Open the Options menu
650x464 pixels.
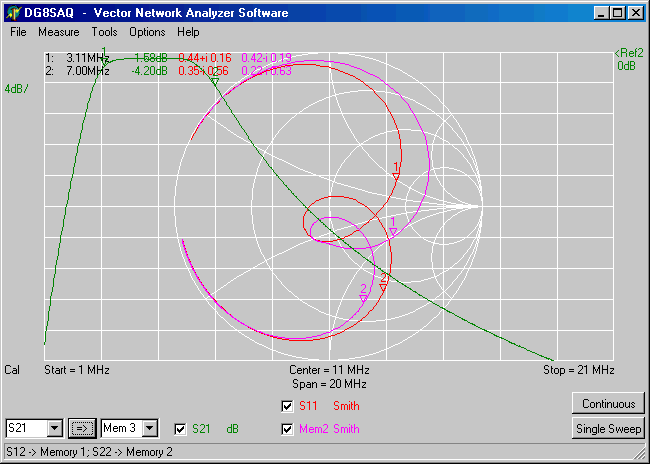tap(147, 32)
